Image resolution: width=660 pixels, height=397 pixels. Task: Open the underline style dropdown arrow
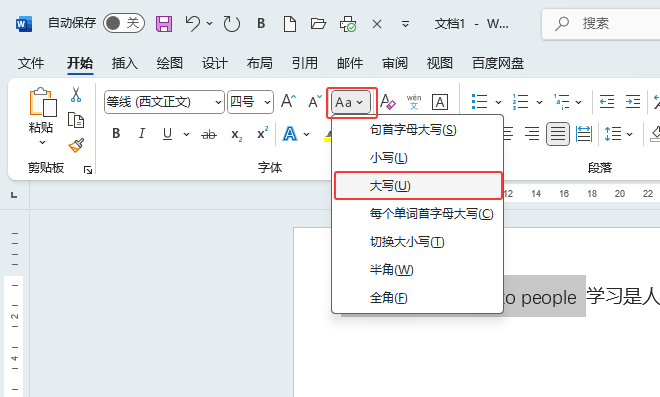tap(186, 134)
